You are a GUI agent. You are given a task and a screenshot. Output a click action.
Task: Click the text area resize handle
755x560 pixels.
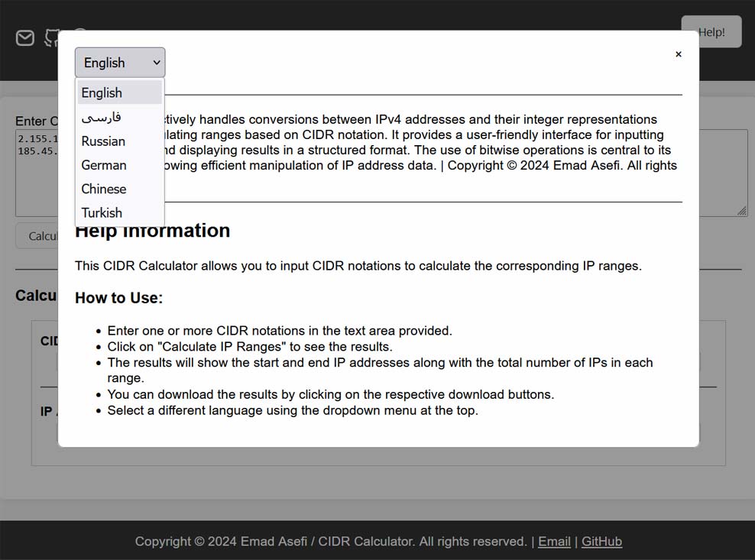pos(742,211)
